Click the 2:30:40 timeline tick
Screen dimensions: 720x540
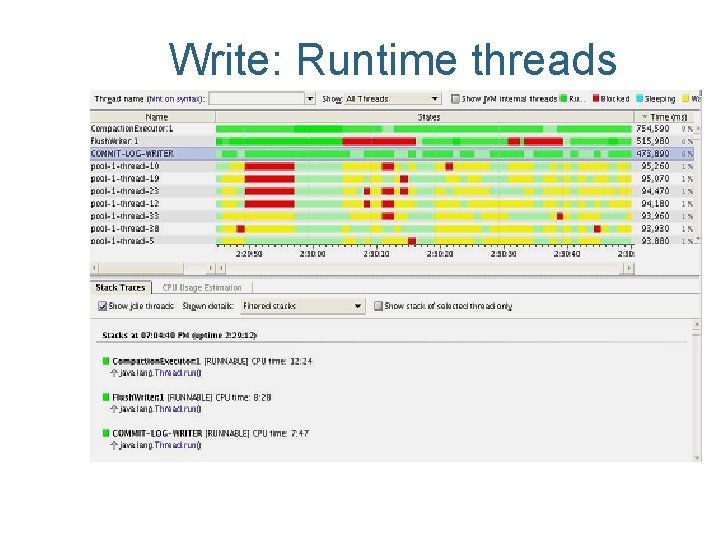point(567,253)
